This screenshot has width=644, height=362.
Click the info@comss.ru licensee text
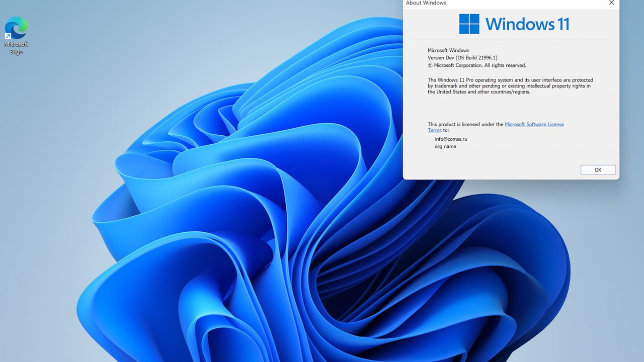(451, 139)
